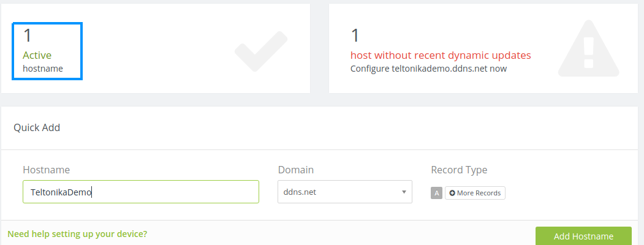This screenshot has height=245, width=644.
Task: Click the Domain dropdown arrow
Action: (404, 192)
